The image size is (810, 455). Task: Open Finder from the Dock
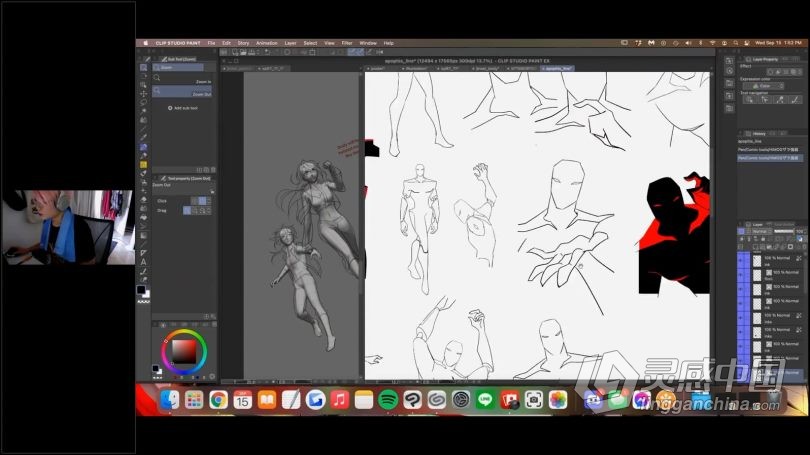169,399
